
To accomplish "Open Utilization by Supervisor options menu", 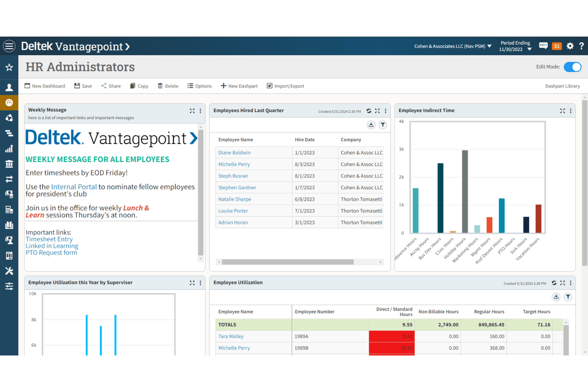I will coord(200,283).
